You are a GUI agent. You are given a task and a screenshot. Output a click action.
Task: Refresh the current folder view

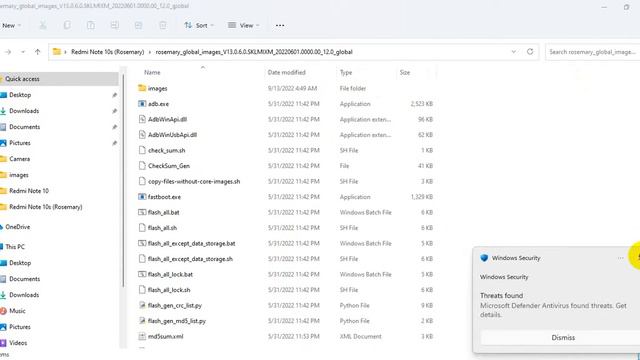[x=530, y=52]
